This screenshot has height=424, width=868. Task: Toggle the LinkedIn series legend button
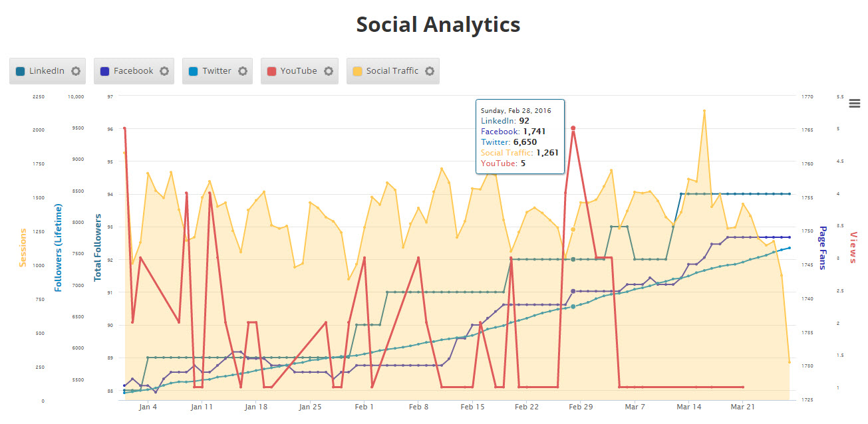47,71
